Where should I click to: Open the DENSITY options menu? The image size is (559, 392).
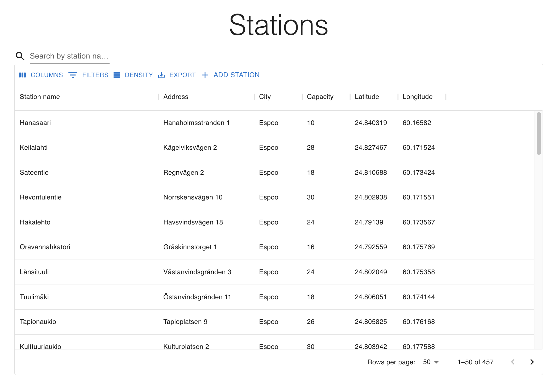point(139,75)
